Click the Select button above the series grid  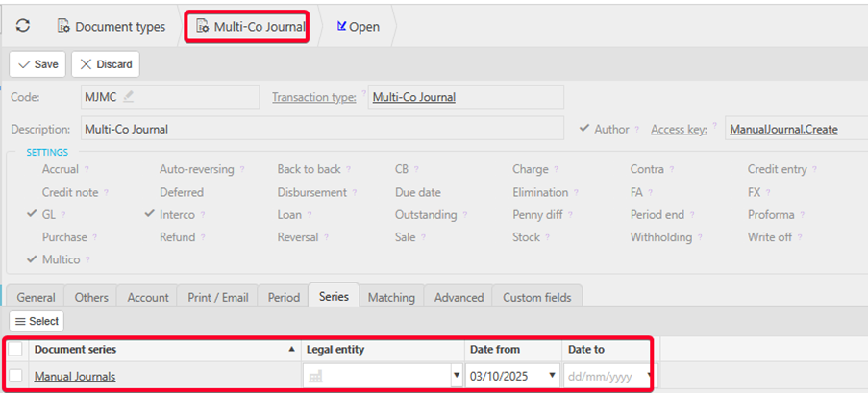(37, 321)
